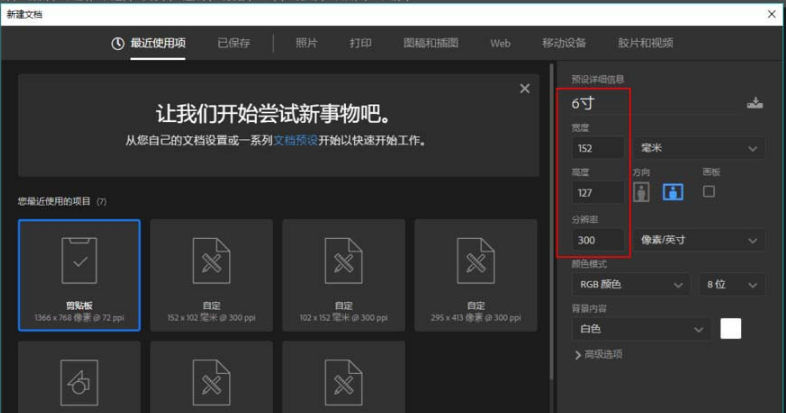The width and height of the screenshot is (786, 413).
Task: Open the RGB 颜色 color mode dropdown
Action: pyautogui.click(x=631, y=285)
